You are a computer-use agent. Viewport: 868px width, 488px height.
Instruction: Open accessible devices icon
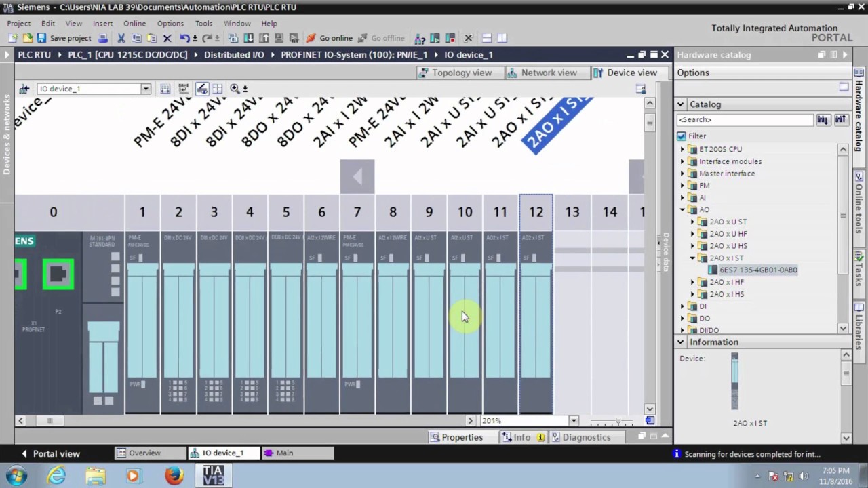tap(420, 38)
